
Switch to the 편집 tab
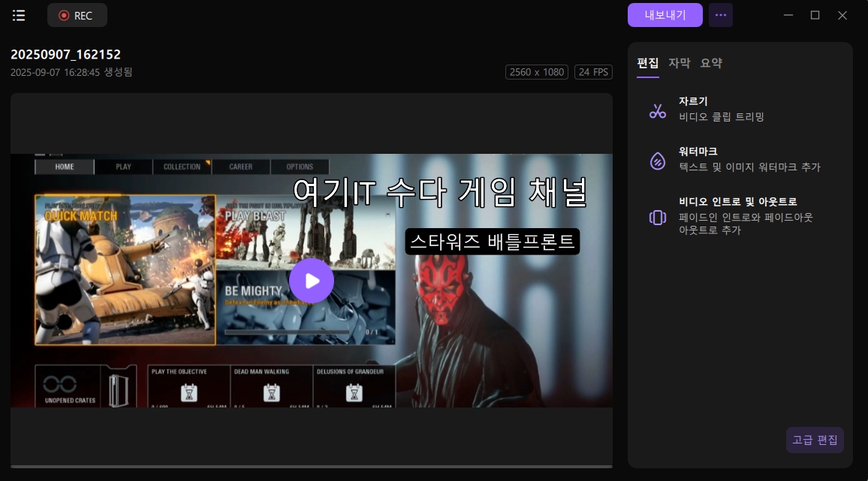click(648, 63)
